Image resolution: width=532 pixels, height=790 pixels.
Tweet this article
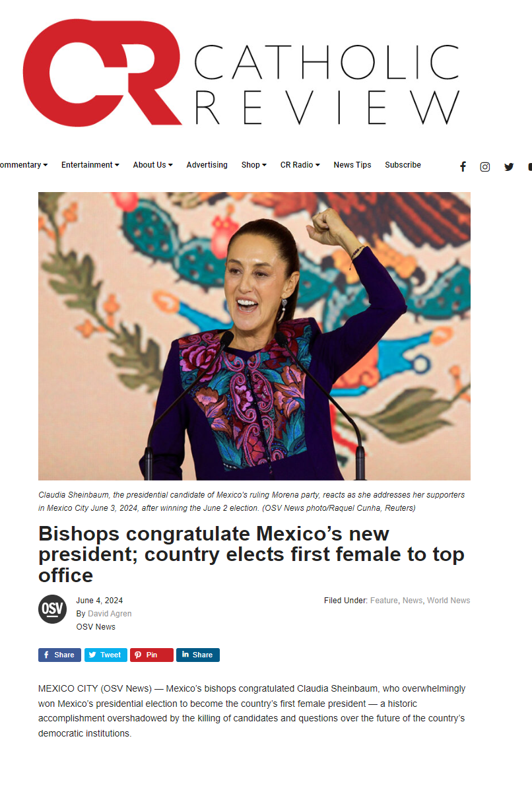[x=106, y=655]
